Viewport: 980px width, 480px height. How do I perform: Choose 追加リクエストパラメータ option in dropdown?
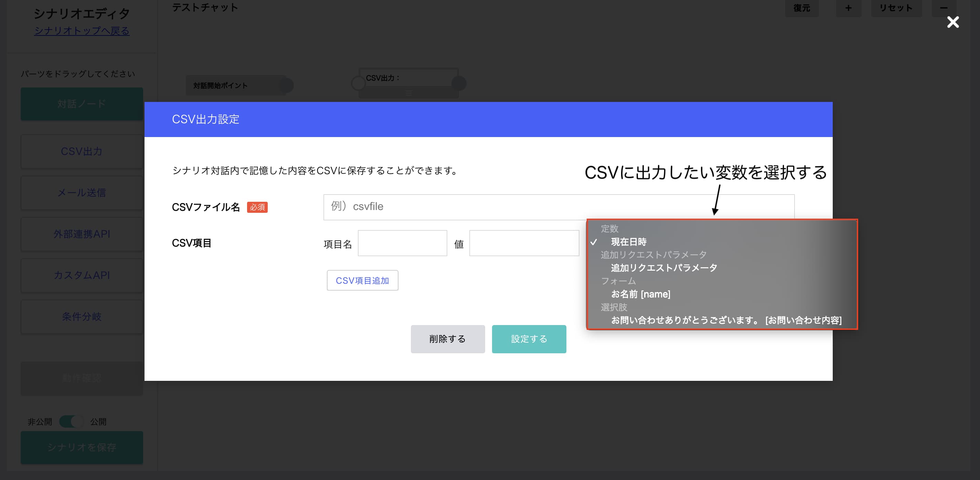click(722, 268)
